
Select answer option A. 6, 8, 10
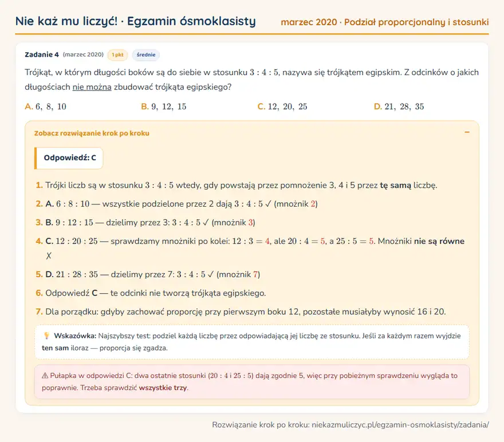coord(45,106)
